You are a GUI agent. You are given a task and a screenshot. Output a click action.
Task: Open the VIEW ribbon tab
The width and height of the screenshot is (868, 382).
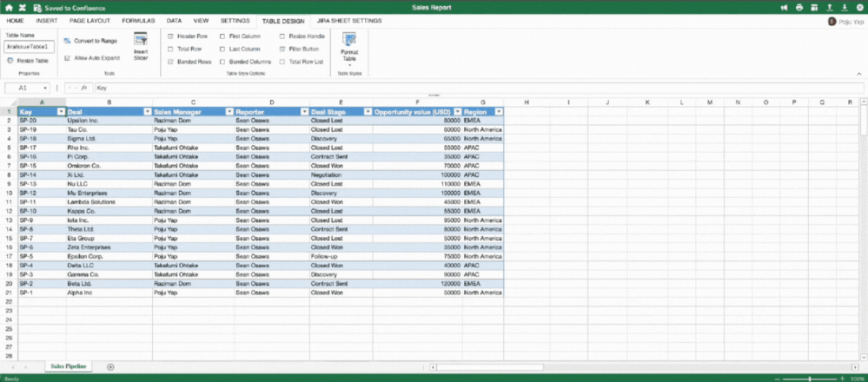(x=201, y=21)
